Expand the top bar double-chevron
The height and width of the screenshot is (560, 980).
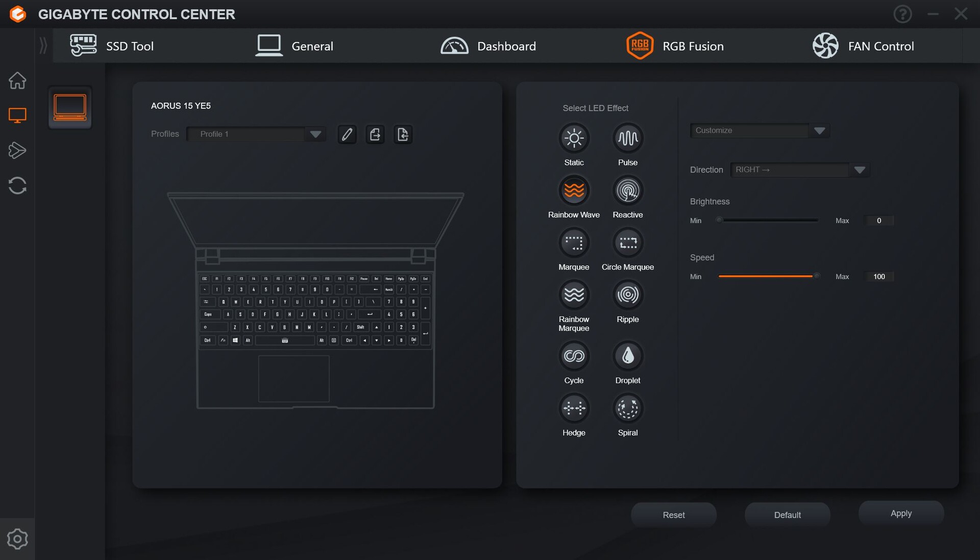coord(43,46)
